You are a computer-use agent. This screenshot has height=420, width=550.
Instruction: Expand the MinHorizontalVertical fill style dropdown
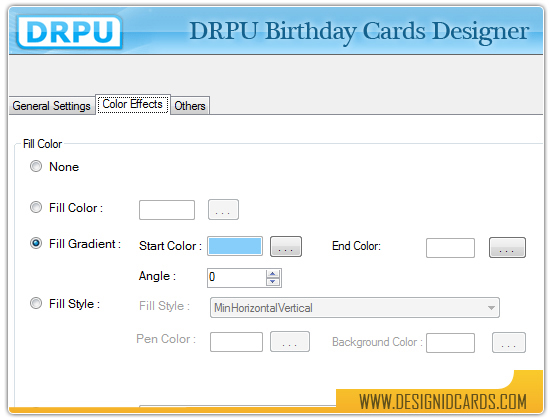pyautogui.click(x=355, y=308)
